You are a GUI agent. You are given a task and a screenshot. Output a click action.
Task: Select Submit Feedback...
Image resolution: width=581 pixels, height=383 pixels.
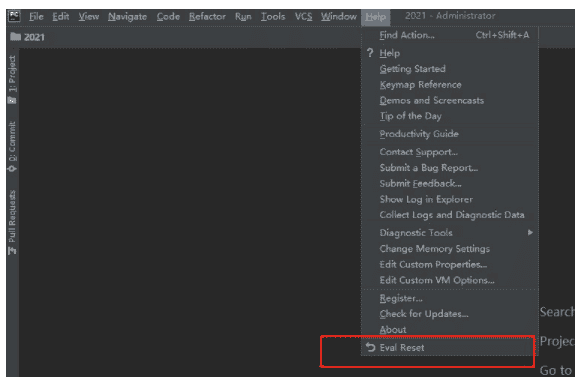[x=450, y=183]
